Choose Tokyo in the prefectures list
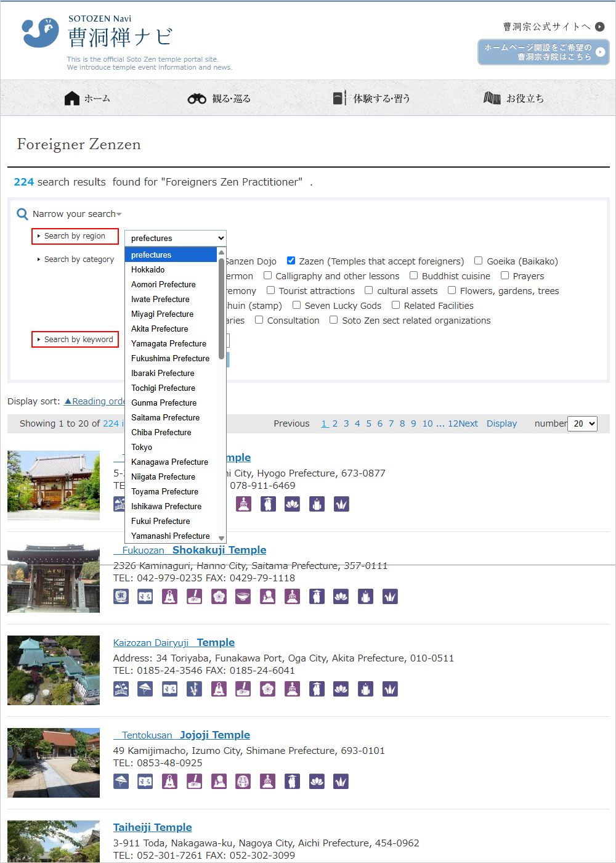Screen dimensions: 616x863 click(x=142, y=447)
